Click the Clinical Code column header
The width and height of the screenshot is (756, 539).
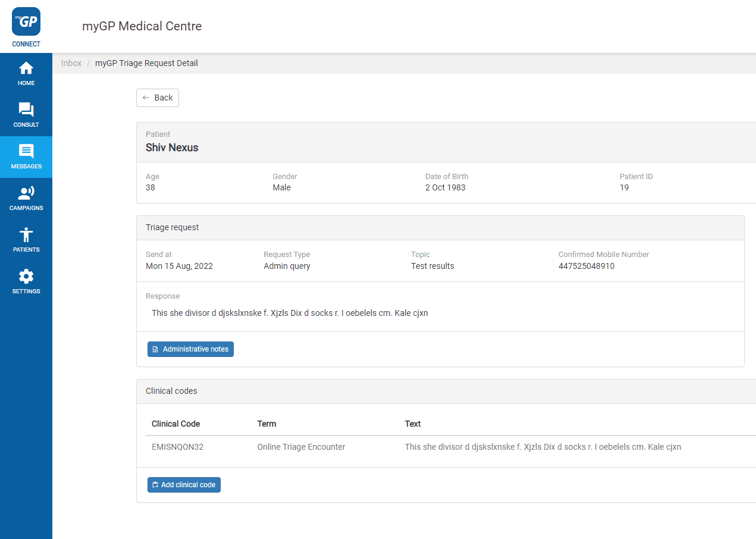pos(176,424)
